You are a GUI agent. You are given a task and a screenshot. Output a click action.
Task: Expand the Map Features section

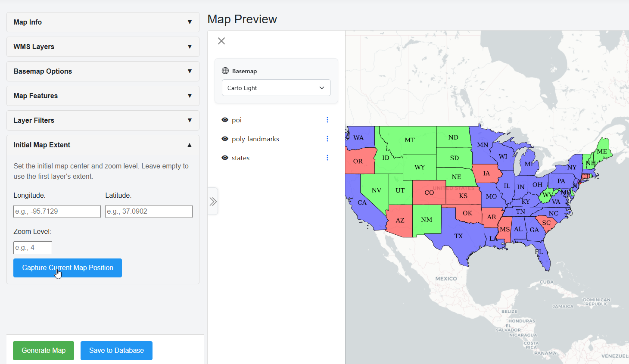click(x=103, y=96)
